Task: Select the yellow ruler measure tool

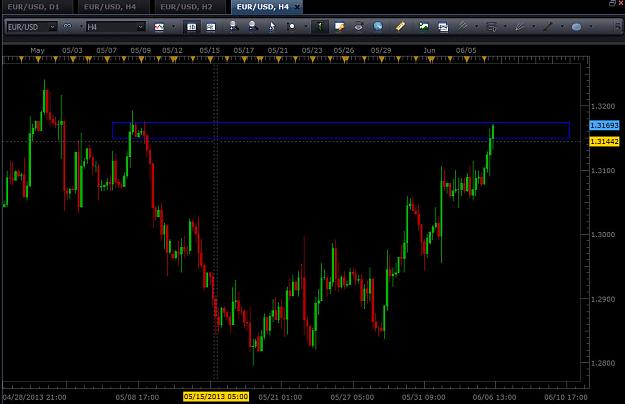Action: [x=400, y=27]
